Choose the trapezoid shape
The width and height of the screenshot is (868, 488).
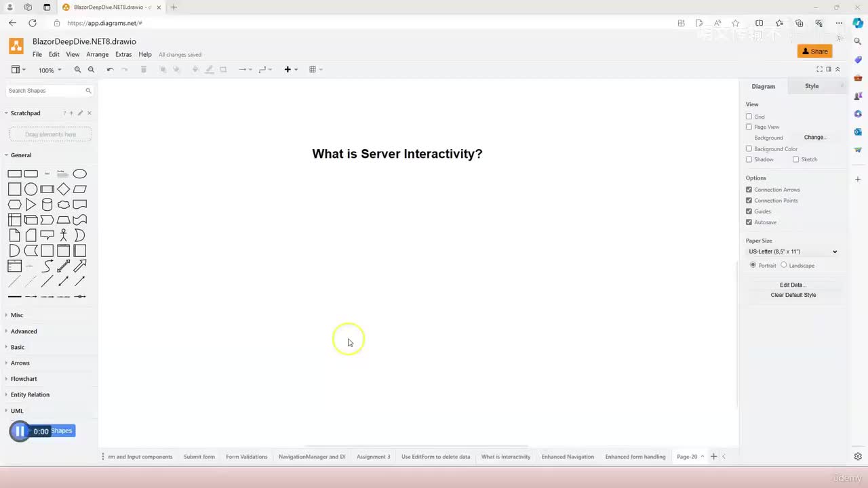click(64, 220)
